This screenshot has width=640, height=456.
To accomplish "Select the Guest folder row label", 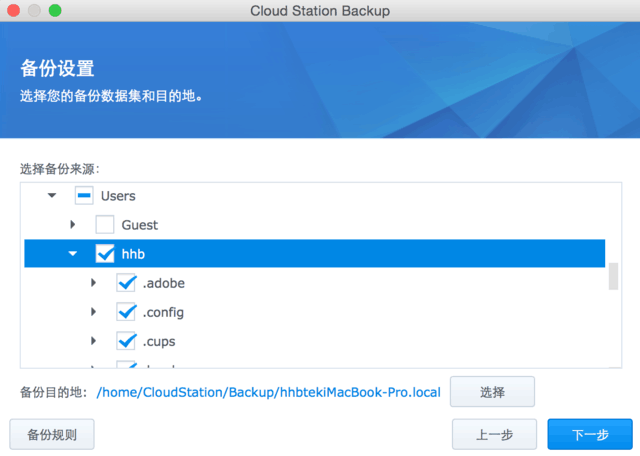I will (140, 225).
